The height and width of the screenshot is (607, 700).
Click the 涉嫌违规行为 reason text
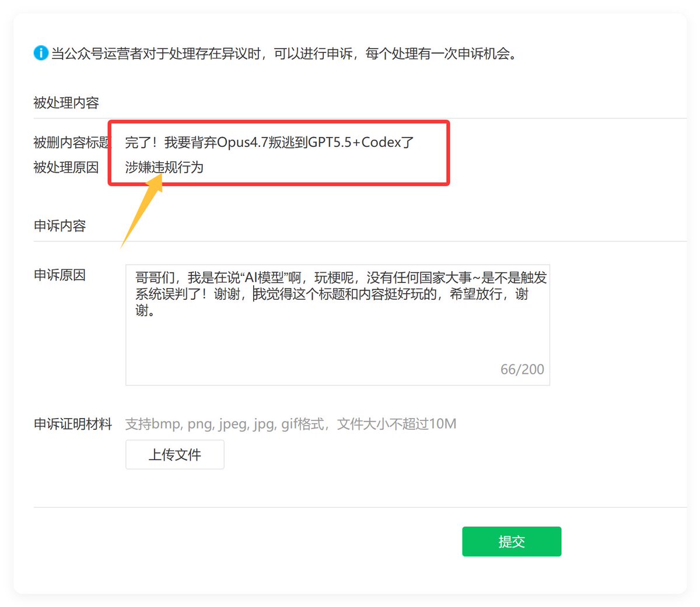[164, 167]
